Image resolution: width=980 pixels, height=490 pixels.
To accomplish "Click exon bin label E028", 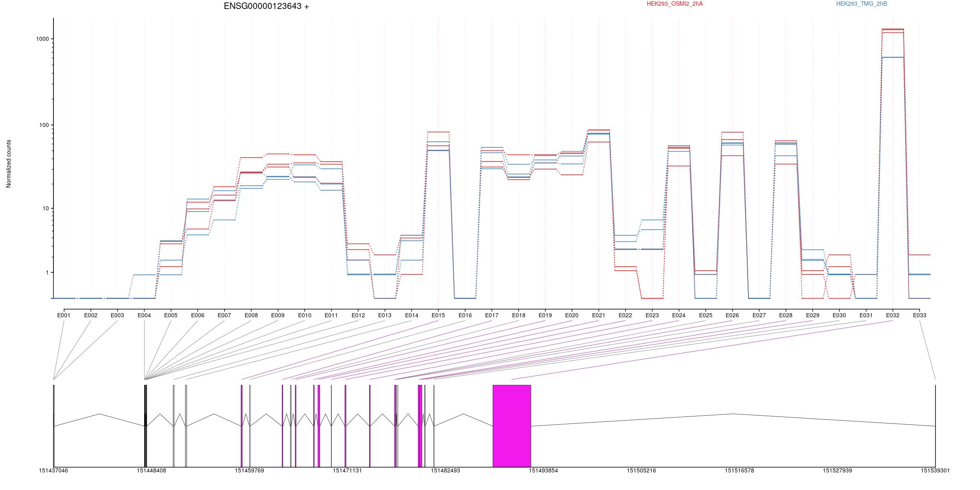I will tap(786, 315).
